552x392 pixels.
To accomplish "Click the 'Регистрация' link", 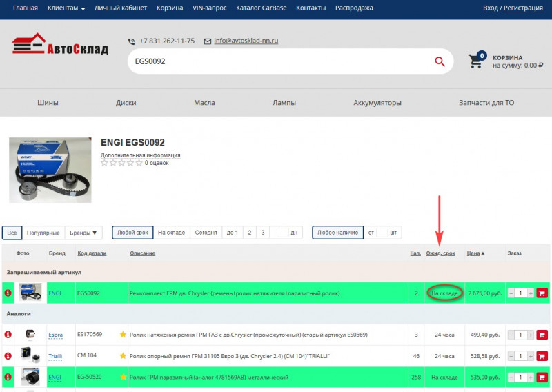I will (x=523, y=8).
